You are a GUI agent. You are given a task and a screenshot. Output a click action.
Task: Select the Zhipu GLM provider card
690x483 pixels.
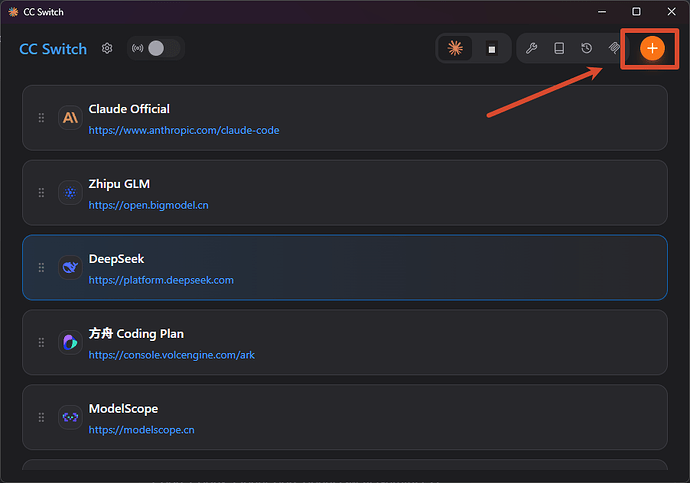point(345,193)
